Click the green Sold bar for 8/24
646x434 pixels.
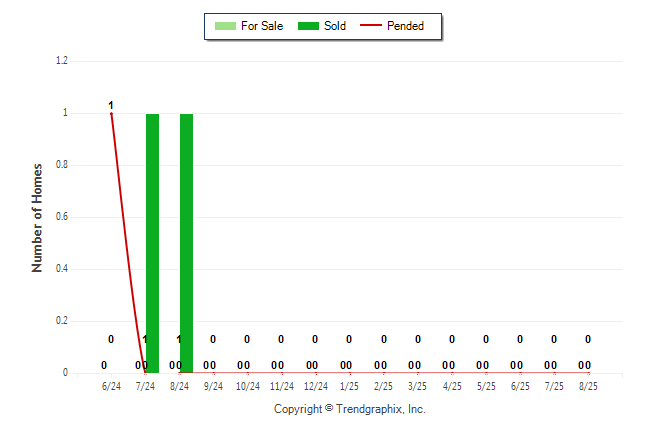pos(186,243)
